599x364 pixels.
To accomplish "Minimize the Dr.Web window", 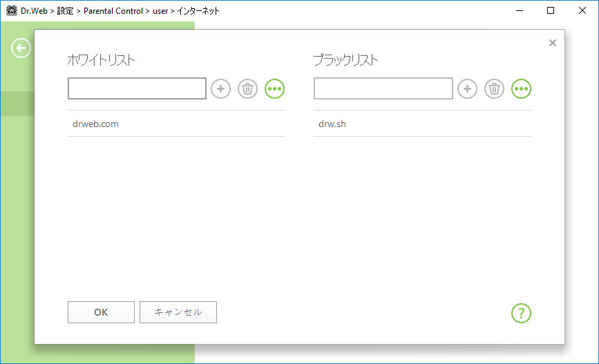I will 519,10.
